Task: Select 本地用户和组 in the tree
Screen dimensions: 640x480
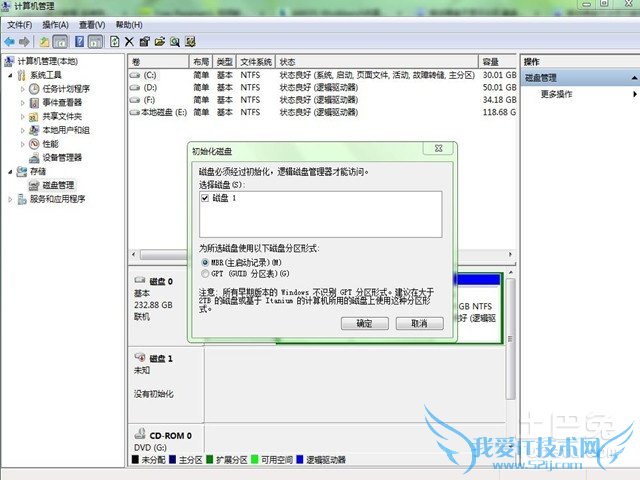Action: click(x=66, y=130)
